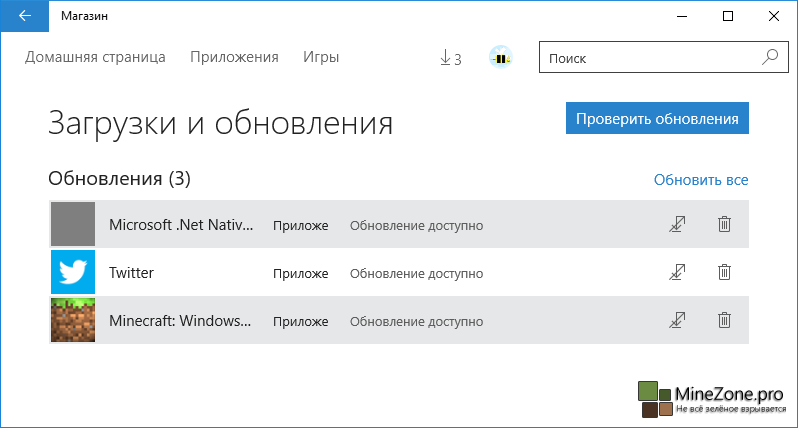Screen dimensions: 798x428
Task: Open the user account avatar
Action: [500, 58]
